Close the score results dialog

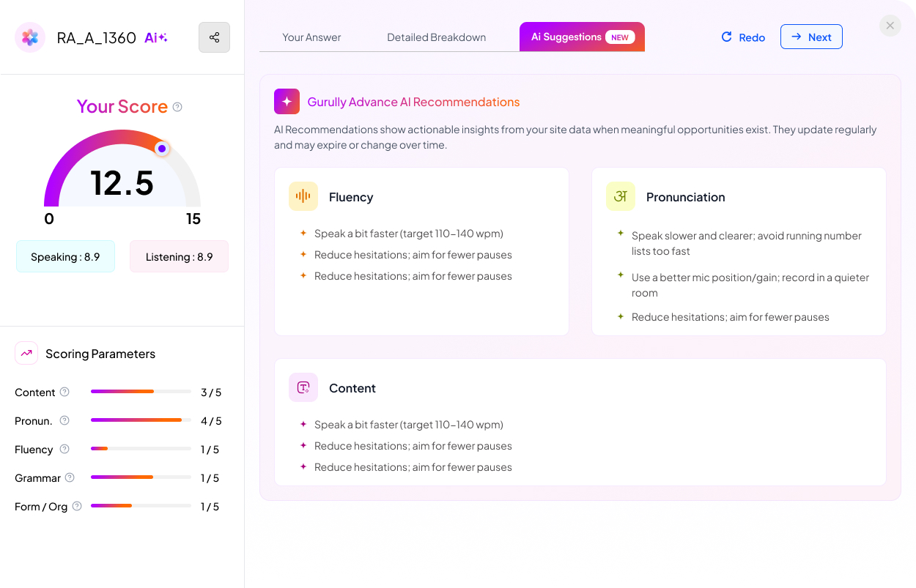tap(890, 26)
